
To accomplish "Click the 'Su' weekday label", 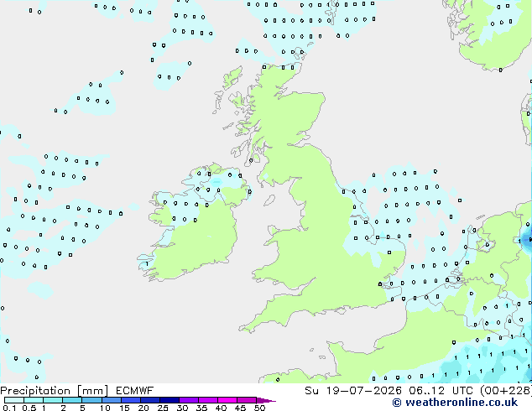I will pyautogui.click(x=311, y=391).
